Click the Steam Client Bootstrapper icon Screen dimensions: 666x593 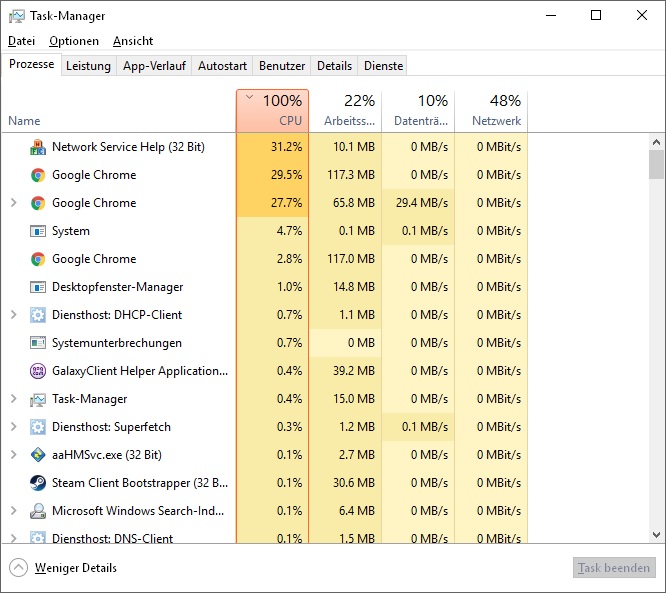pos(38,483)
